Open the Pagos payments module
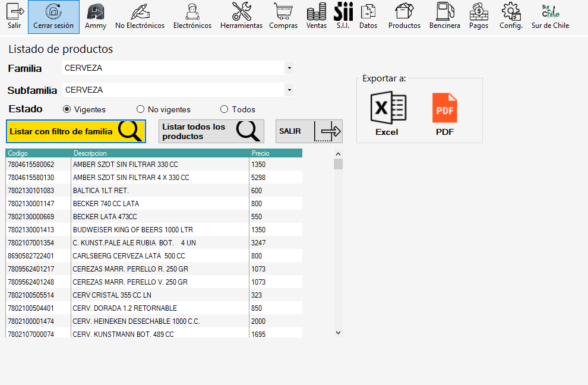Image resolution: width=588 pixels, height=385 pixels. [x=479, y=17]
